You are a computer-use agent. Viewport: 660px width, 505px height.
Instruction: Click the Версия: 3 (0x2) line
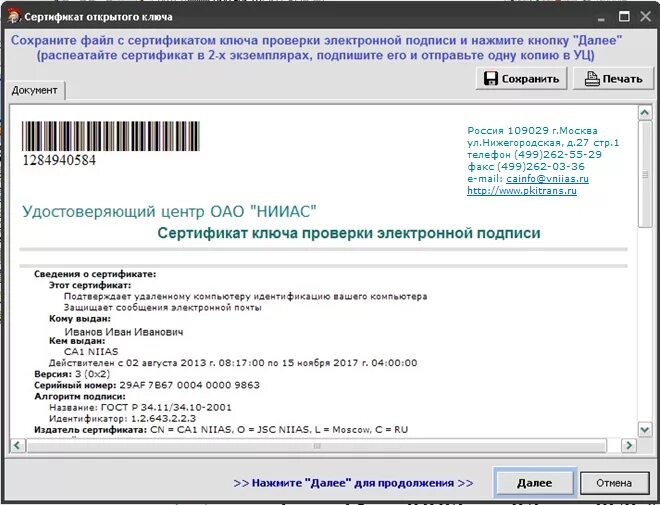coord(72,374)
